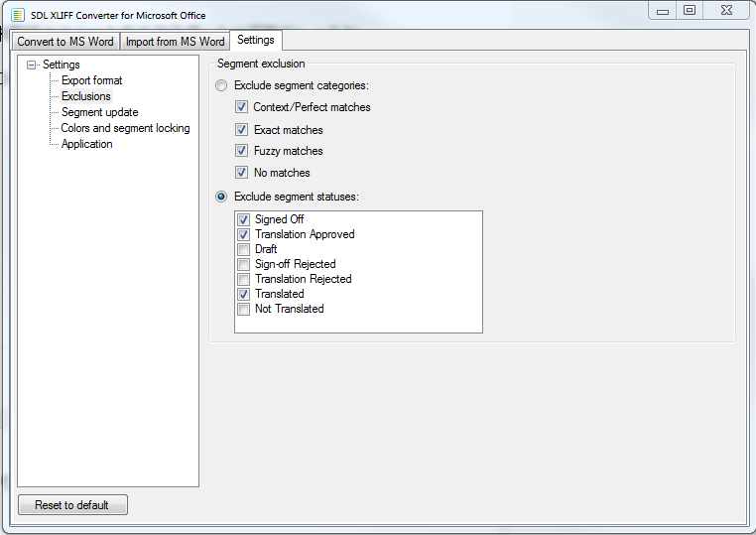Click the SDL XLIFF Converter app icon

coord(17,15)
